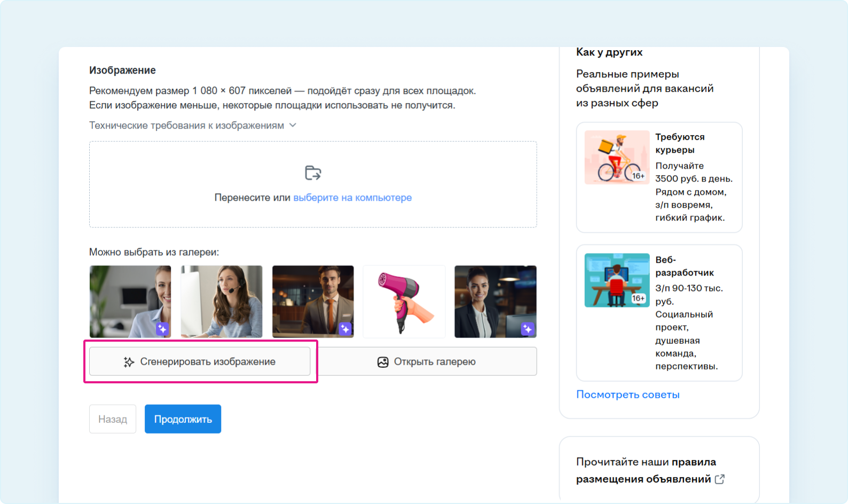This screenshot has width=848, height=504.
Task: Select gallery photo of woman with headset
Action: tap(222, 302)
